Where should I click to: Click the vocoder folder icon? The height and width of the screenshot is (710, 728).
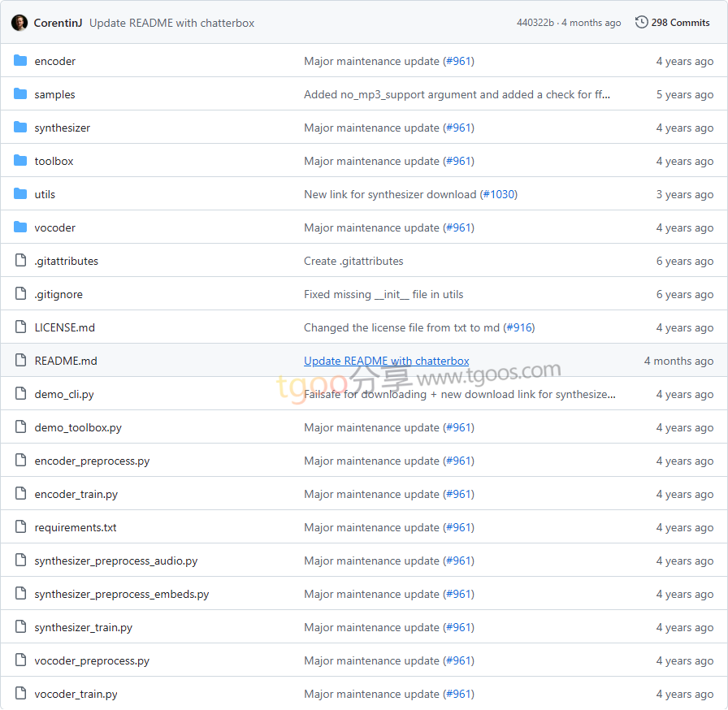pyautogui.click(x=20, y=227)
